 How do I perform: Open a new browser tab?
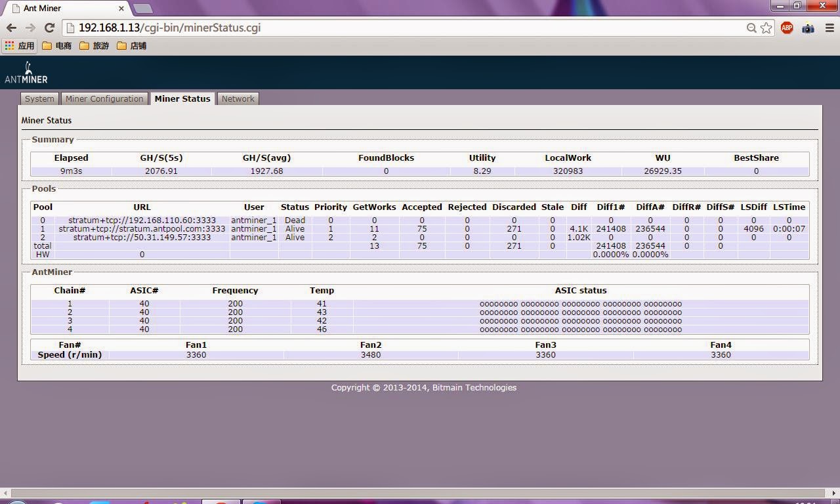142,9
